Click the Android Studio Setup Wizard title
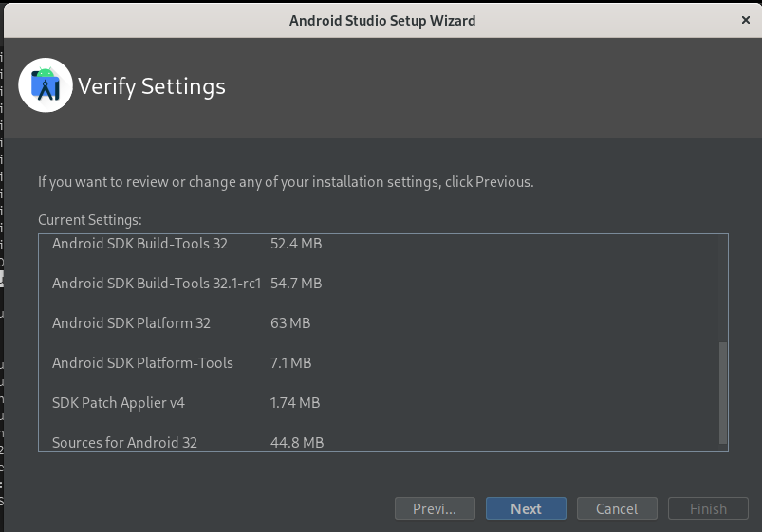 (x=382, y=21)
